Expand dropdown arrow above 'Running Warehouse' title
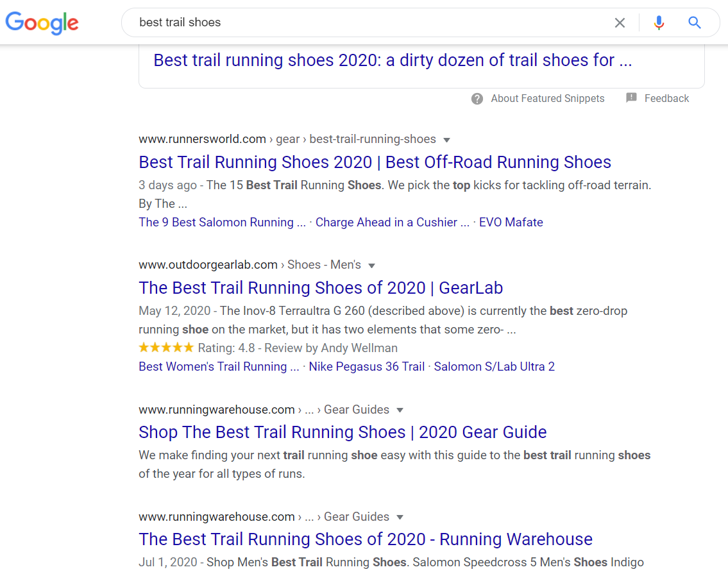728x574 pixels. click(x=400, y=518)
